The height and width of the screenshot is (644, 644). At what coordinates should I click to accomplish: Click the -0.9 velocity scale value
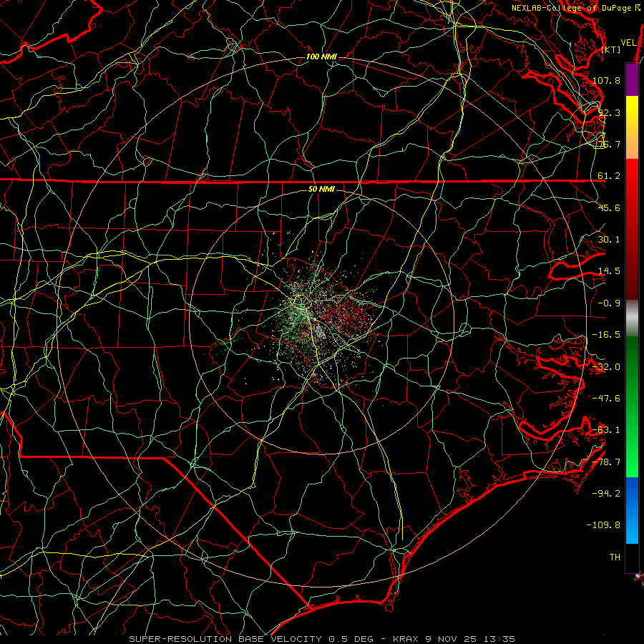(609, 303)
